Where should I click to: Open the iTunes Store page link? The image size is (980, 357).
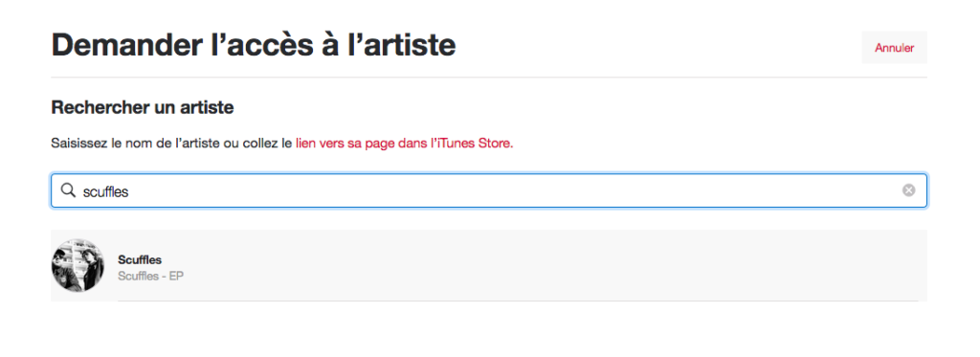pos(405,144)
